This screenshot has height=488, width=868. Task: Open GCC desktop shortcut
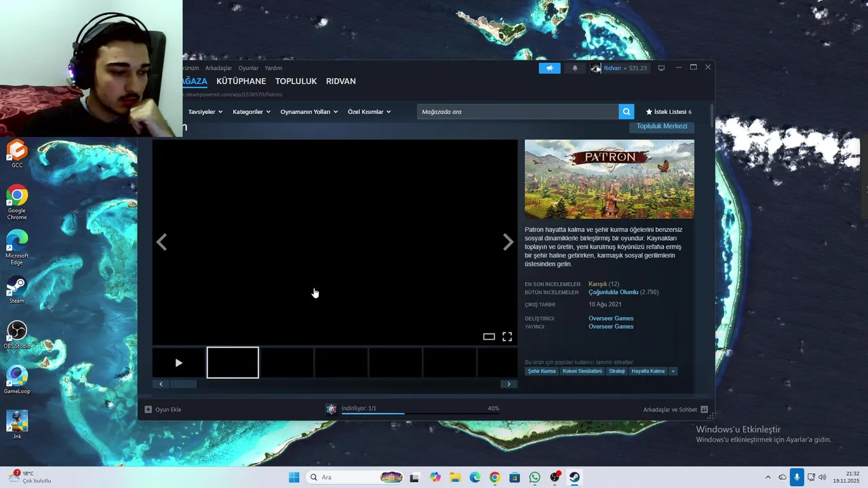point(17,154)
